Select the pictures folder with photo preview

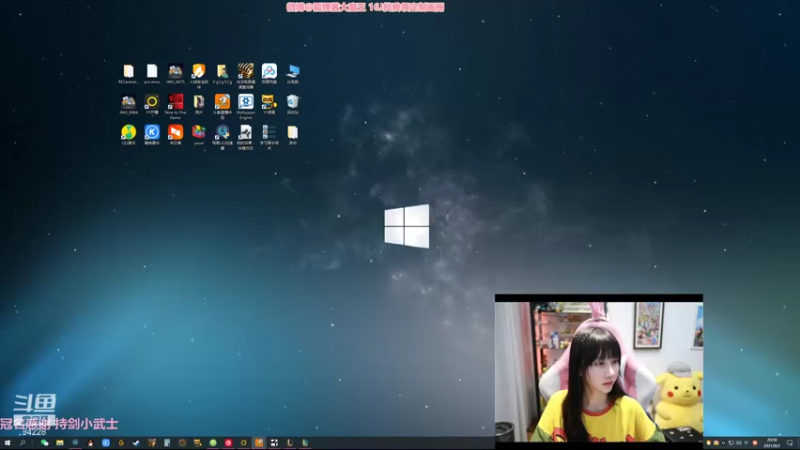click(x=199, y=104)
